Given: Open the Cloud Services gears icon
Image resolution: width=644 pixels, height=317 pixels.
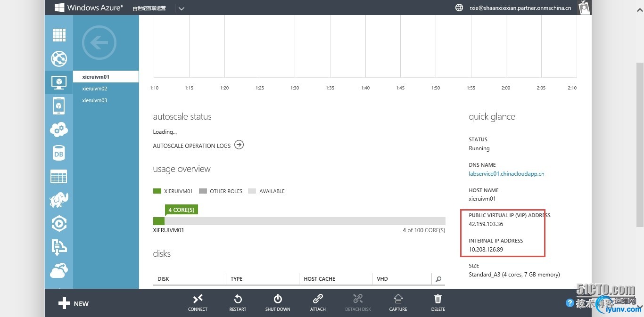Looking at the screenshot, I should 59,130.
